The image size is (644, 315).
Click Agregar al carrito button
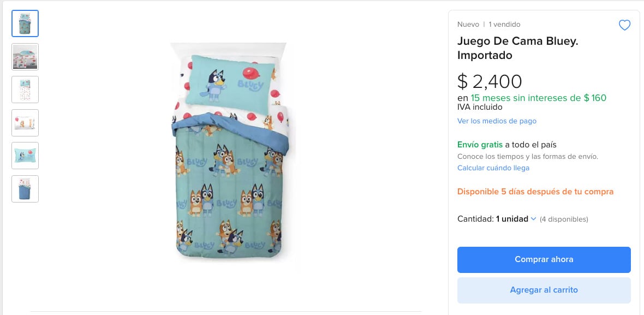pos(544,290)
